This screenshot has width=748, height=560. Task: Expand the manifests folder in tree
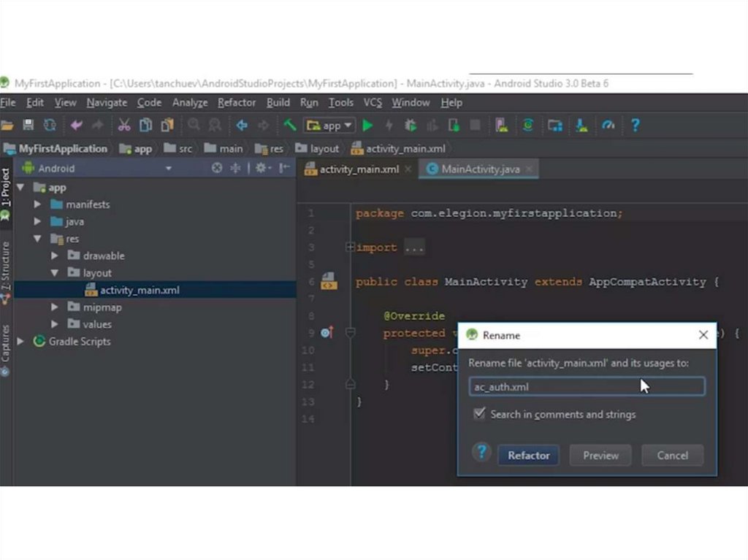pos(37,204)
